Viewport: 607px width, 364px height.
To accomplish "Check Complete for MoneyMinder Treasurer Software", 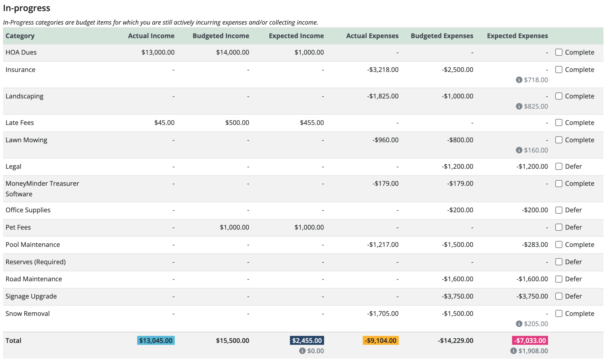I will (559, 183).
